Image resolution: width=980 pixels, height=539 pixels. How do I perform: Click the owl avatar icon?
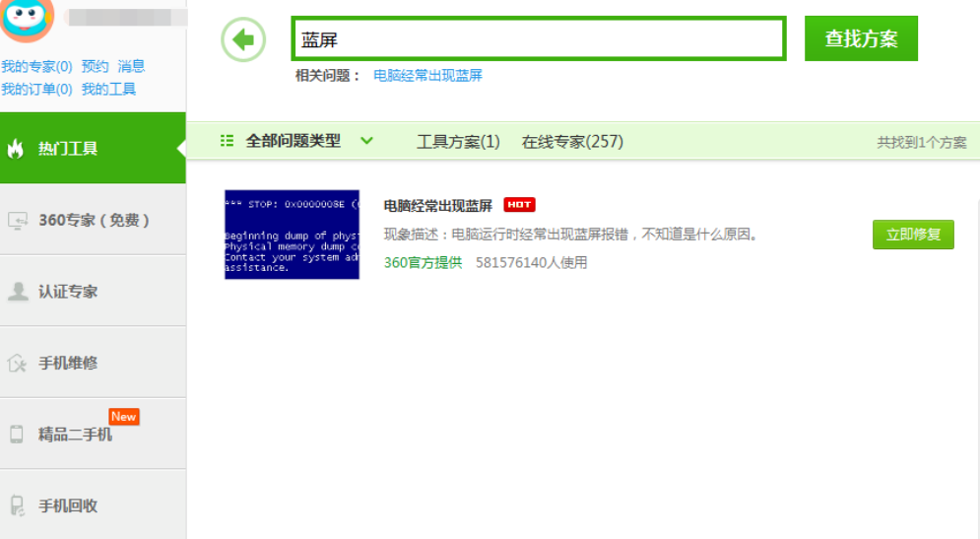coord(27,17)
